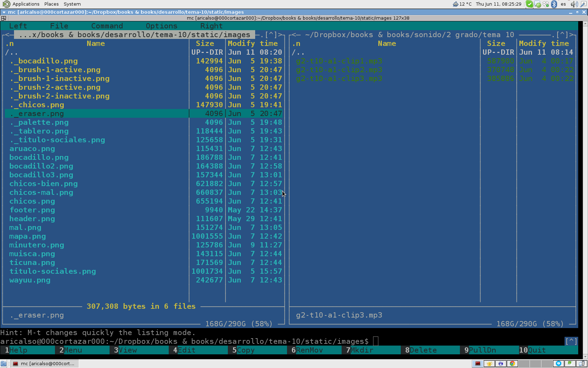Open the Places menu
The width and height of the screenshot is (588, 368).
pos(51,4)
